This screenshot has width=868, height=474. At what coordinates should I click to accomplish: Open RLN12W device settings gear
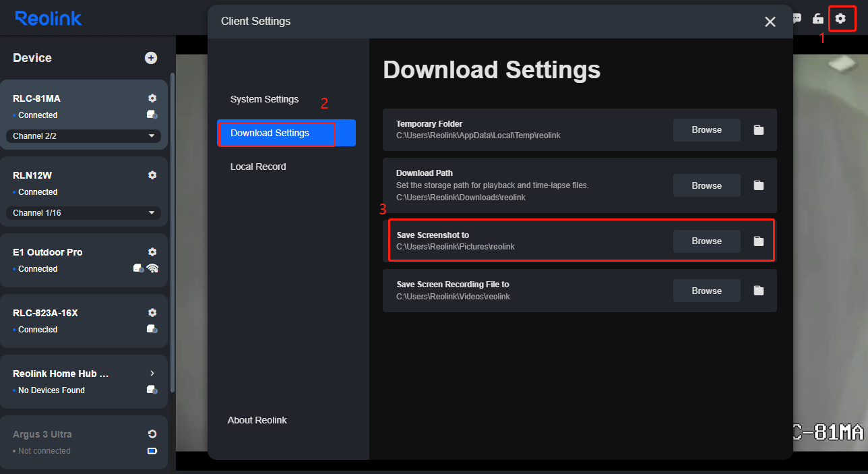(x=152, y=175)
